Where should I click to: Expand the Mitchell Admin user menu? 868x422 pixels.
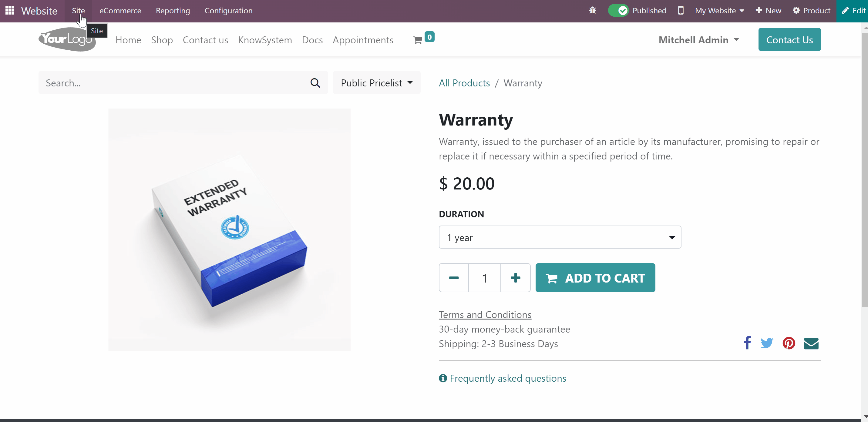(698, 40)
